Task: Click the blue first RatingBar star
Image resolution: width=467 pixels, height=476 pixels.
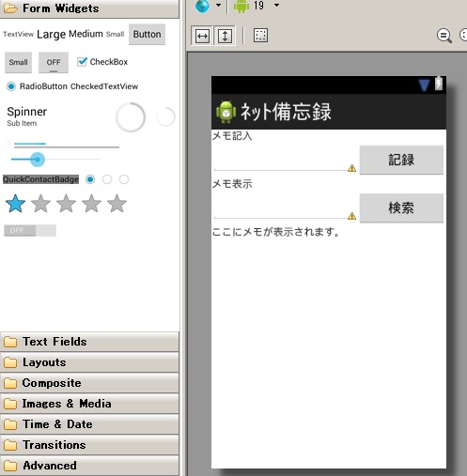Action: tap(16, 204)
